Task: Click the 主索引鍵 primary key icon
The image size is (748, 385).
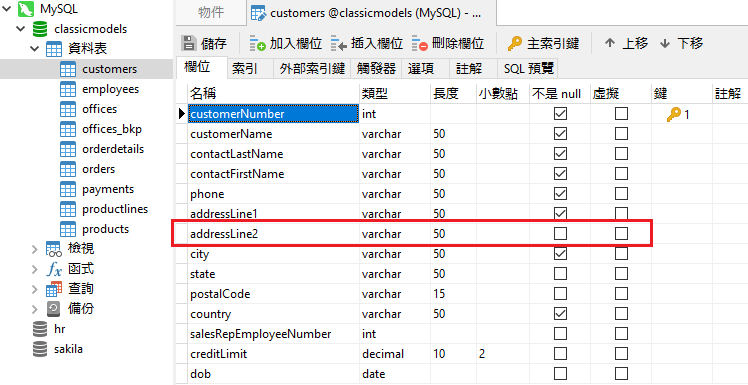Action: tap(515, 44)
